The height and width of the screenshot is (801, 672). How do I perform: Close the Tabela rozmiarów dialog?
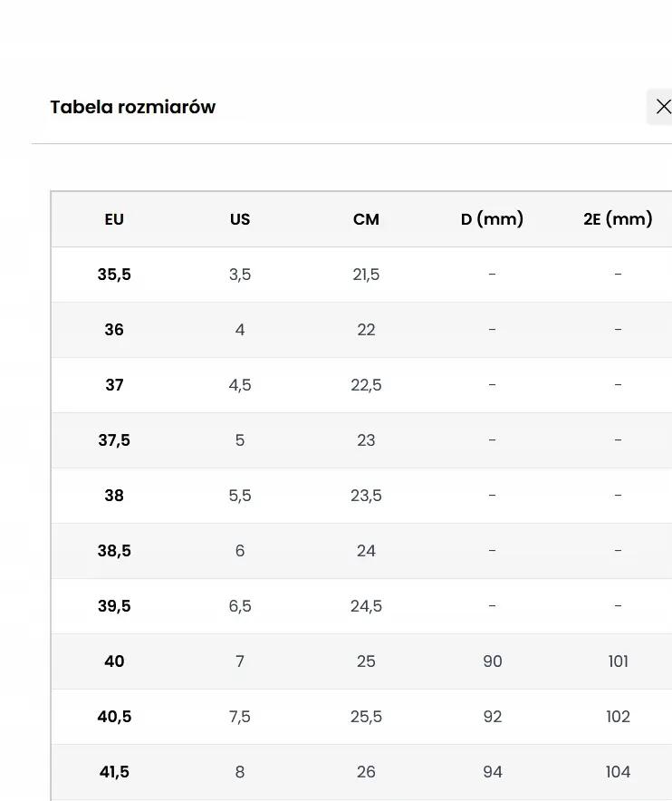pyautogui.click(x=662, y=107)
